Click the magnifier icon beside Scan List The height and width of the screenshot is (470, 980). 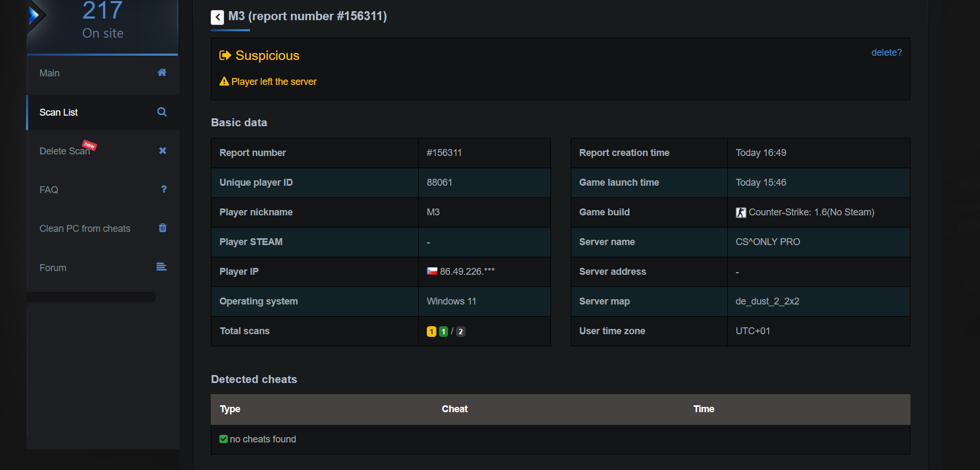(x=162, y=112)
